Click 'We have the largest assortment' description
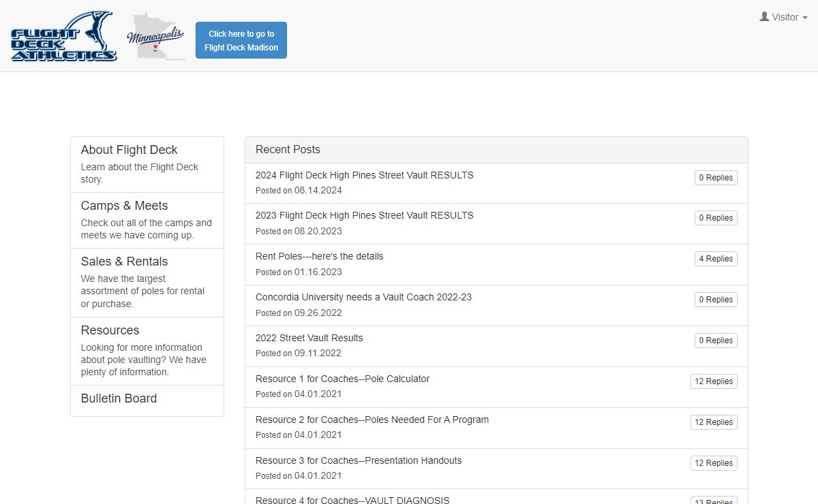 click(143, 291)
